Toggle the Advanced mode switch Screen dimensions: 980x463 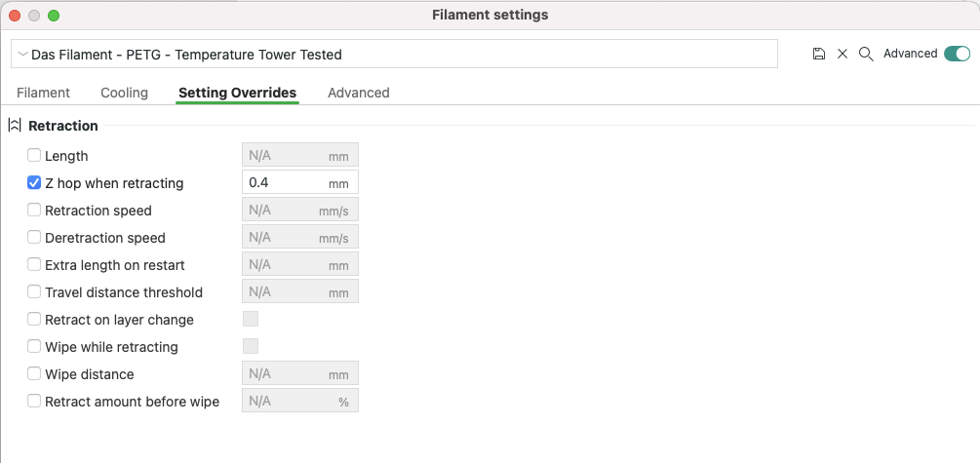pos(957,55)
